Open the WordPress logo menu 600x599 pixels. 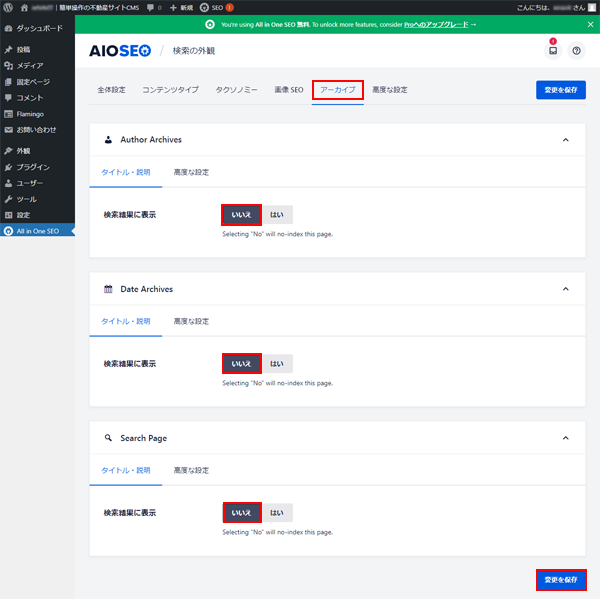[x=8, y=7]
